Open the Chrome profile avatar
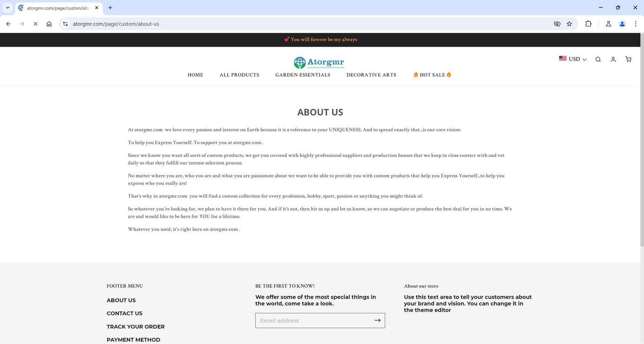This screenshot has width=644, height=344. (x=622, y=24)
